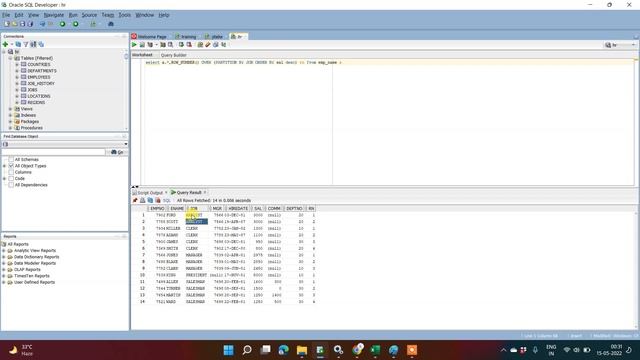
Task: Pin the Query Result with the pin icon
Action: pyautogui.click(x=135, y=200)
